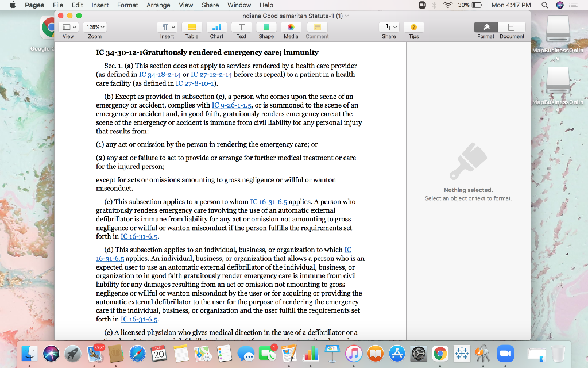Toggle the Format inspector panel

point(486,27)
